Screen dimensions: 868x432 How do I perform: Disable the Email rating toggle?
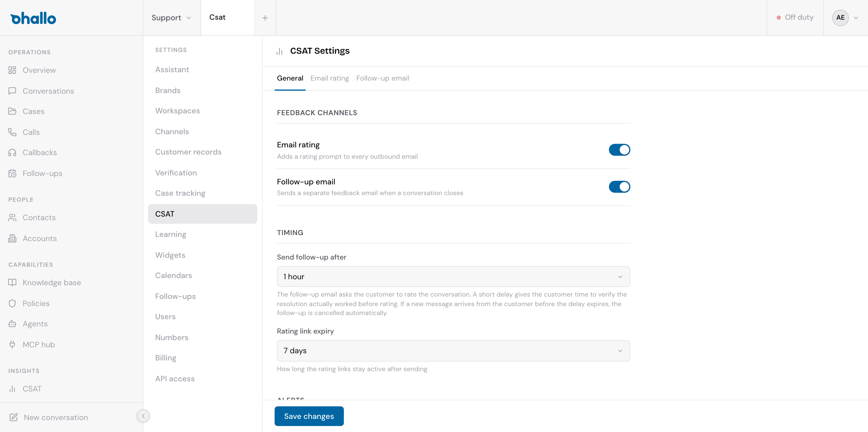pos(619,150)
